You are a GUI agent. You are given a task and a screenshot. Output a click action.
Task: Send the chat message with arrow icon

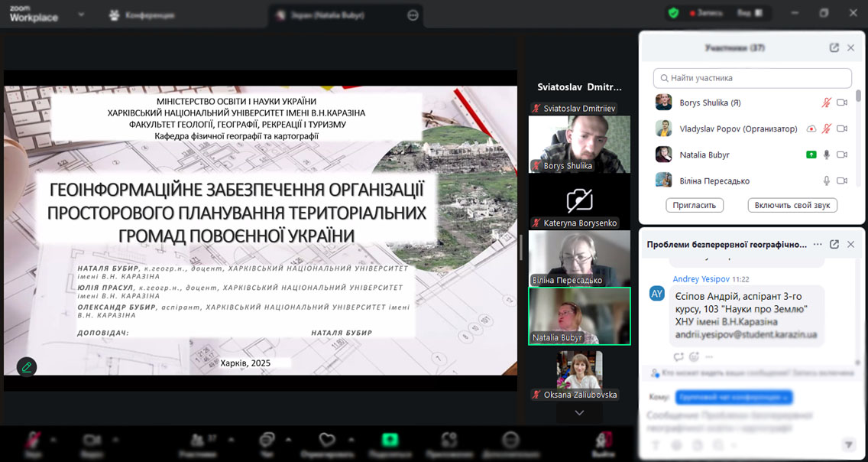pyautogui.click(x=847, y=444)
